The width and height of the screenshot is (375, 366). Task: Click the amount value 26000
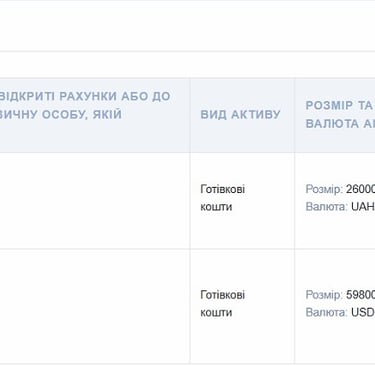360,189
